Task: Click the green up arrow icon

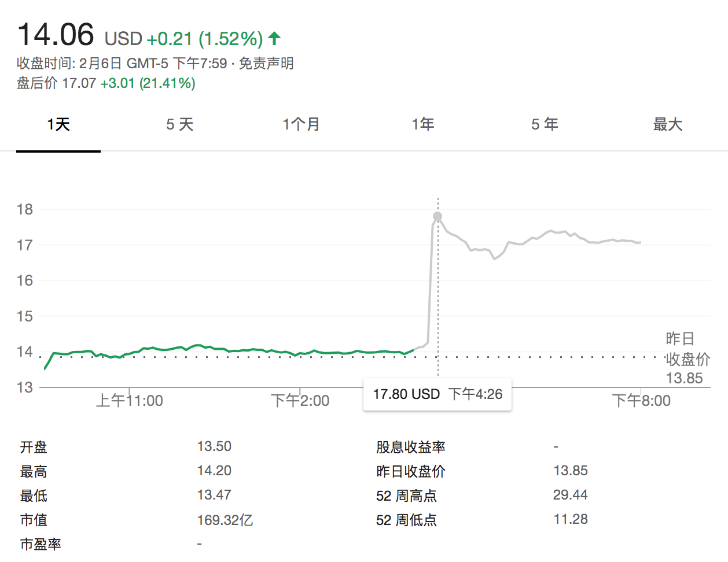Action: point(274,39)
